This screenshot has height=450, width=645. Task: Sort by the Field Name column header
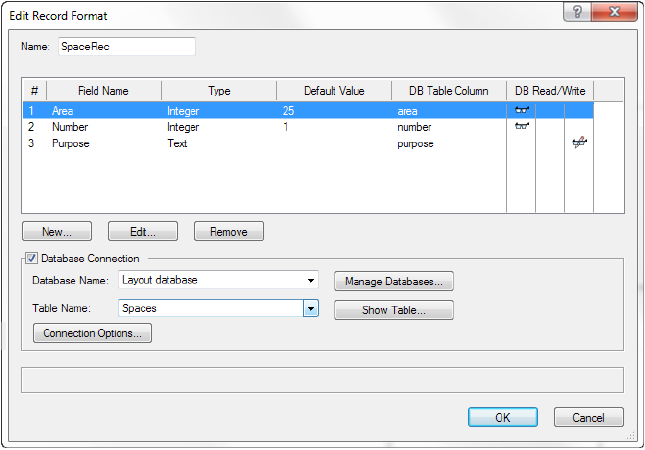coord(103,91)
